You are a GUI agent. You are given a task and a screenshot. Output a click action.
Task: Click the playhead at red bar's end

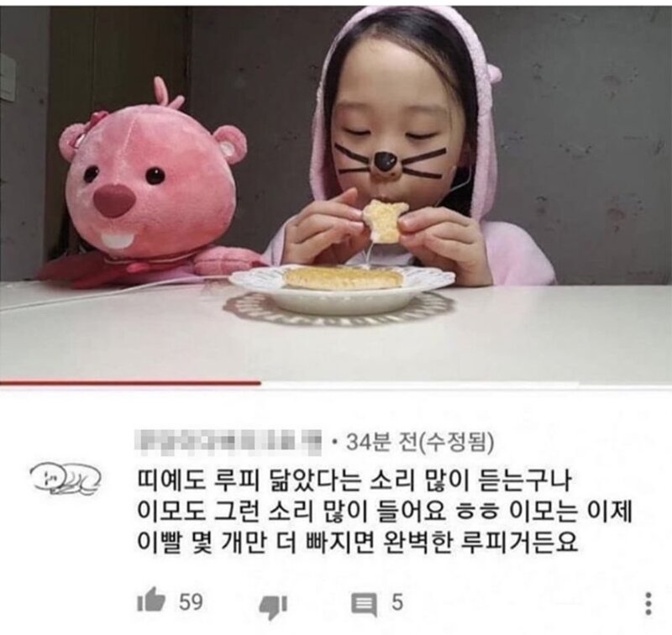(260, 383)
